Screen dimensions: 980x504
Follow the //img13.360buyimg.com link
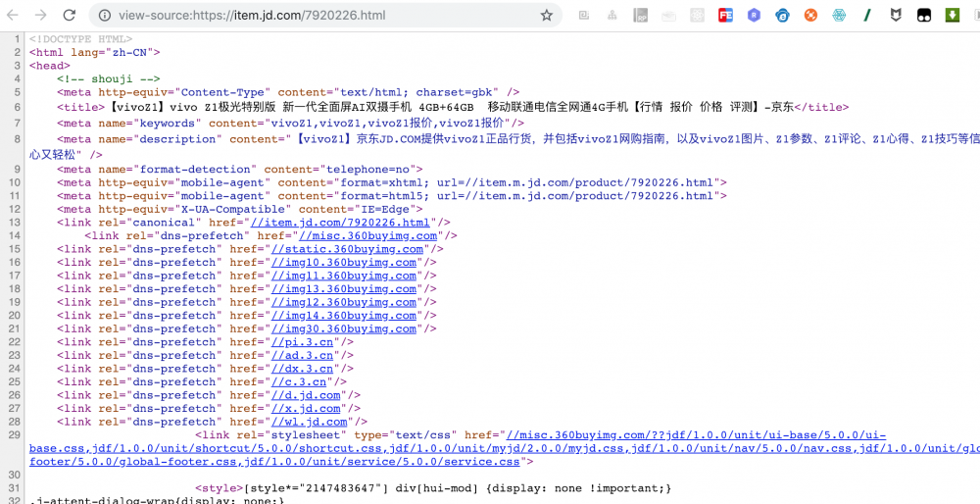[344, 289]
